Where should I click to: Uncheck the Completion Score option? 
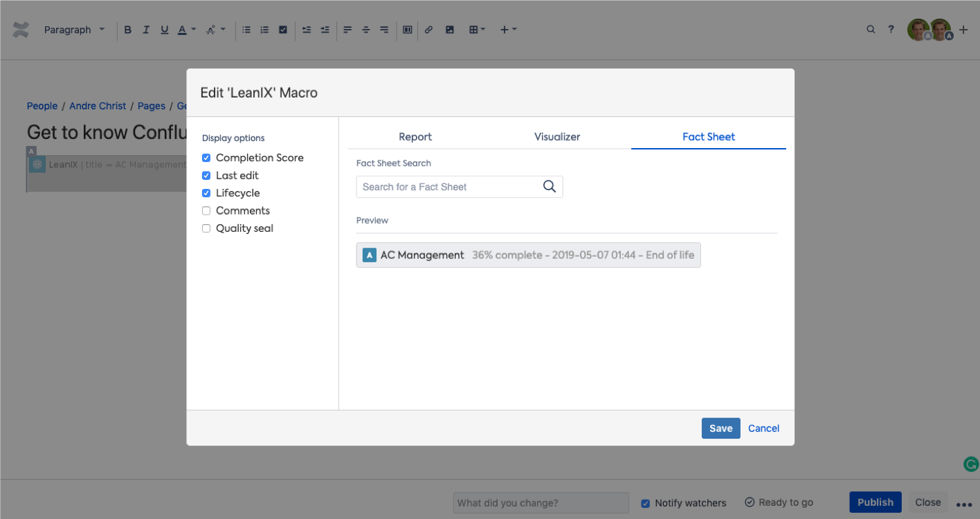[x=206, y=158]
